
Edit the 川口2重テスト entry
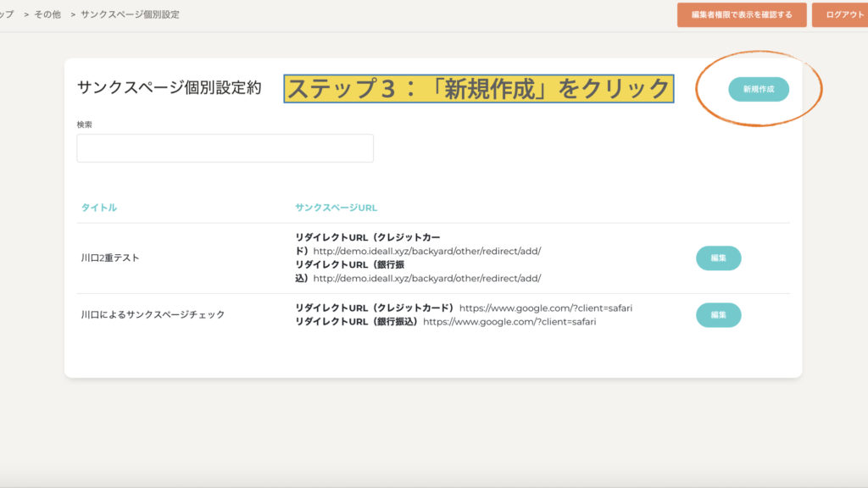pos(718,258)
